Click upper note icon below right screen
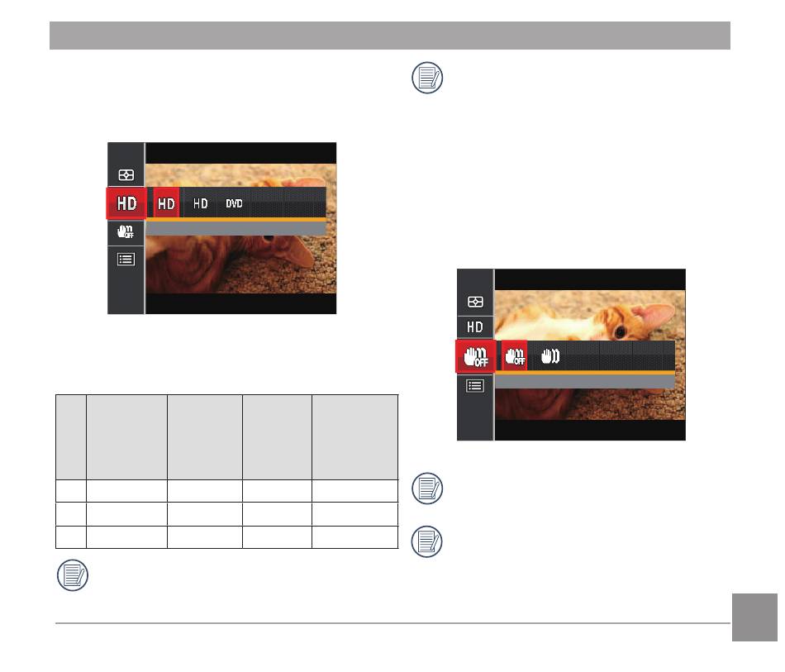This screenshot has height=672, width=785. (x=427, y=489)
